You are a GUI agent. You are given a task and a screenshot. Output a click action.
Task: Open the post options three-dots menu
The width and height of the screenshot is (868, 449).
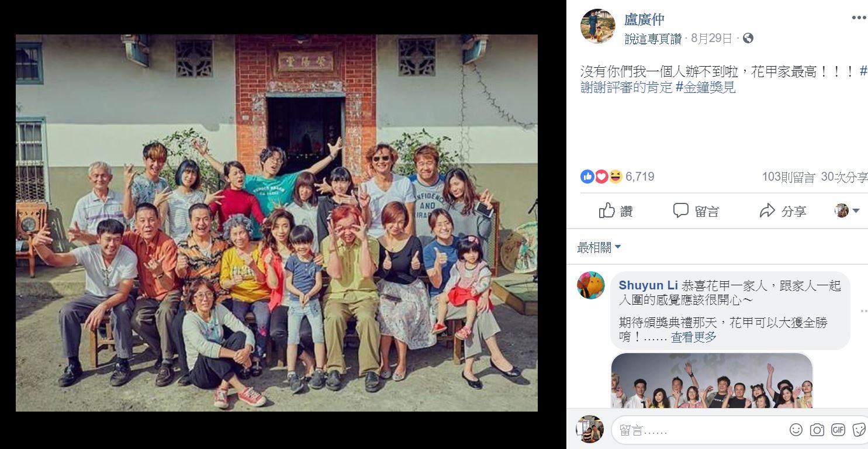859,18
